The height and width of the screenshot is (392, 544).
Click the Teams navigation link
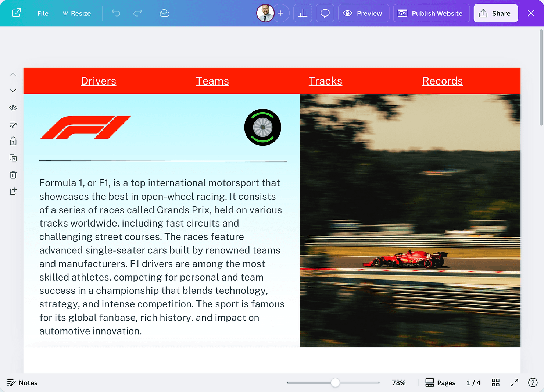point(212,81)
